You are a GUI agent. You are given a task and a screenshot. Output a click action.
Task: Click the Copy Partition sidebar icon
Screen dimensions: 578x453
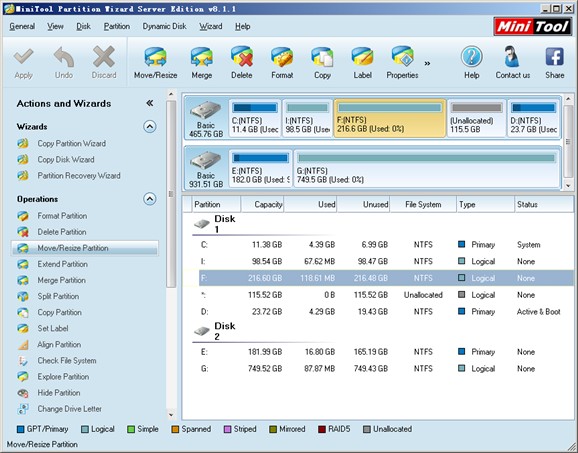(x=23, y=313)
